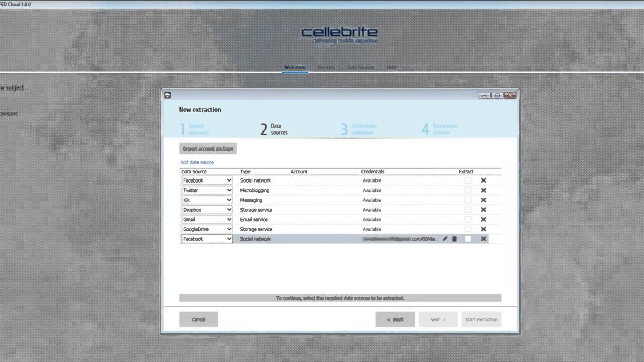644x362 pixels.
Task: Open Facebook dropdown in the highlighted row
Action: pyautogui.click(x=207, y=239)
